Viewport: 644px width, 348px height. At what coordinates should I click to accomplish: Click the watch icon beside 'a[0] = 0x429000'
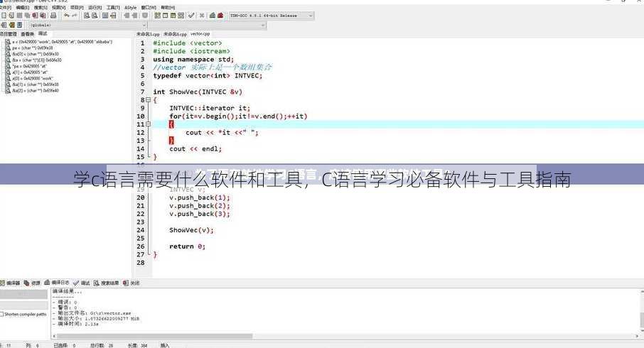pyautogui.click(x=8, y=78)
